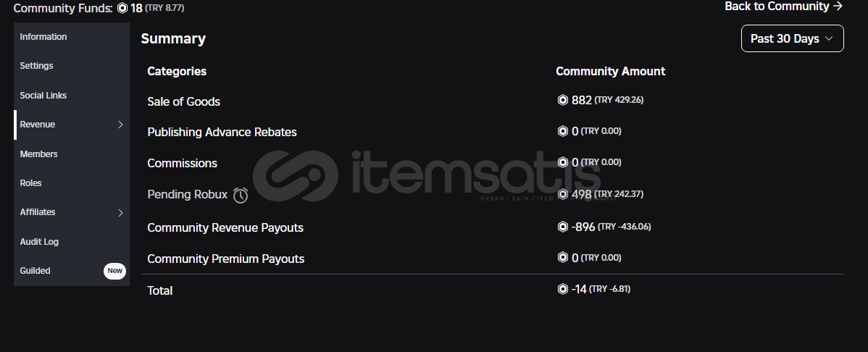Click the Robux icon next to 882
868x352 pixels.
(x=562, y=100)
